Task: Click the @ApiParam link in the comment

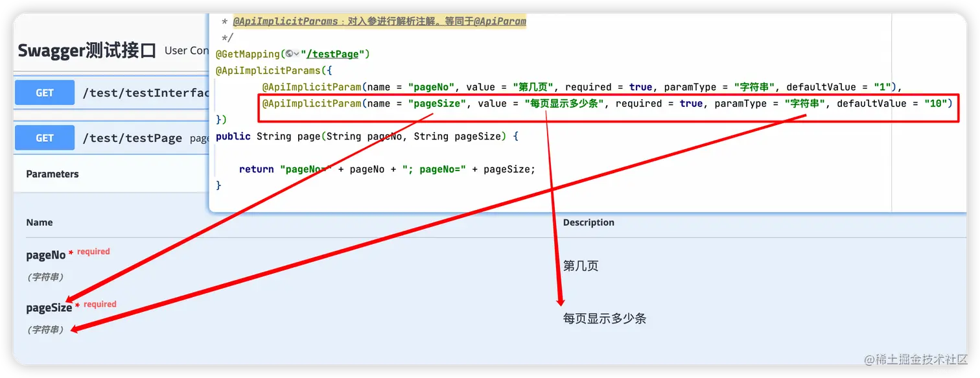Action: tap(500, 21)
